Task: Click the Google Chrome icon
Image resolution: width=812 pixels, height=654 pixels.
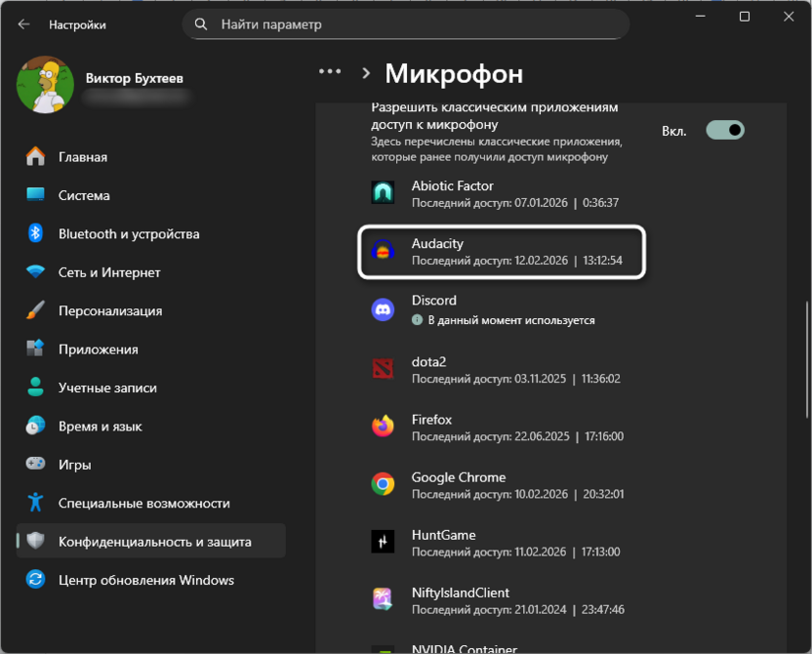Action: [382, 485]
